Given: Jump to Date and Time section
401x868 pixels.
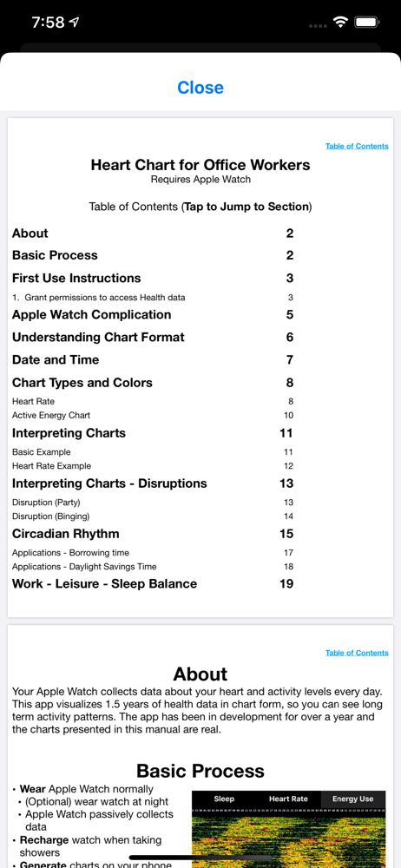Looking at the screenshot, I should [x=56, y=360].
